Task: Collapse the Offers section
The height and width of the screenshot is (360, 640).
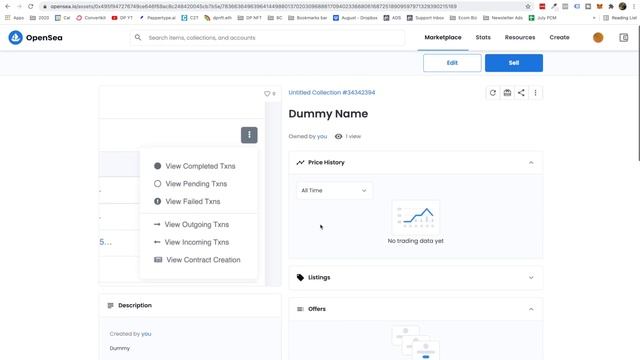Action: coord(531,309)
